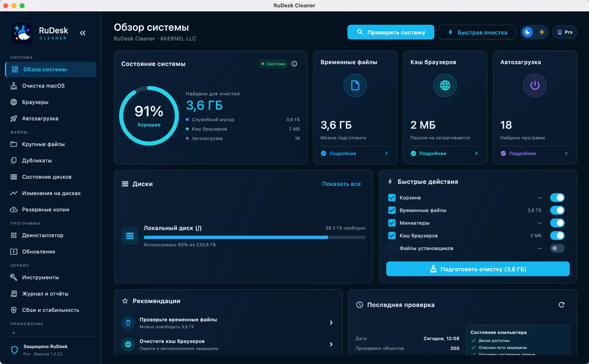Check the Файлы установщиков checkbox
589x364 pixels.
[x=392, y=248]
